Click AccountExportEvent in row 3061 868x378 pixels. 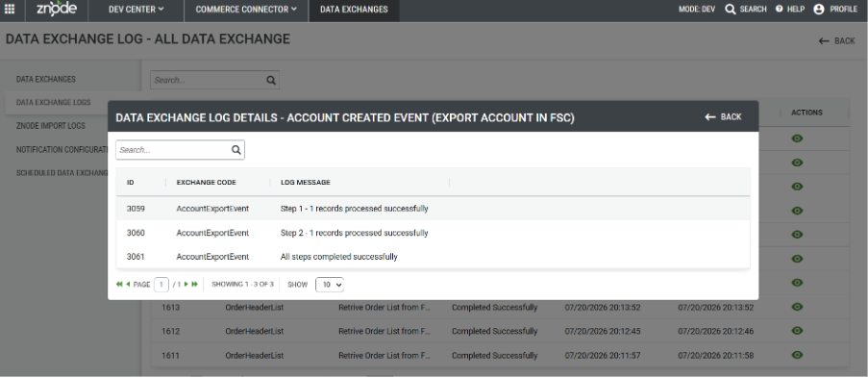tap(212, 257)
